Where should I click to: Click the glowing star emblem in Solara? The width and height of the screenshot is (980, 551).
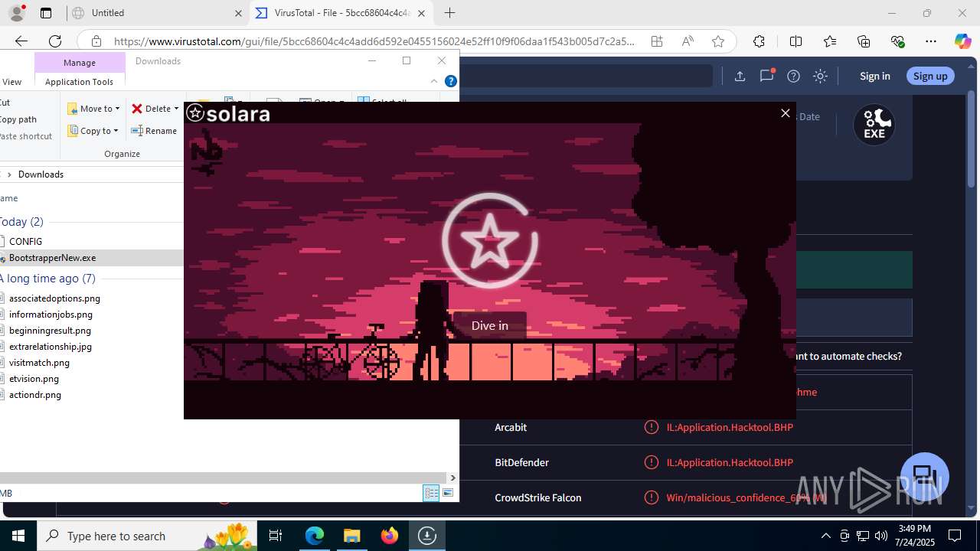click(489, 241)
